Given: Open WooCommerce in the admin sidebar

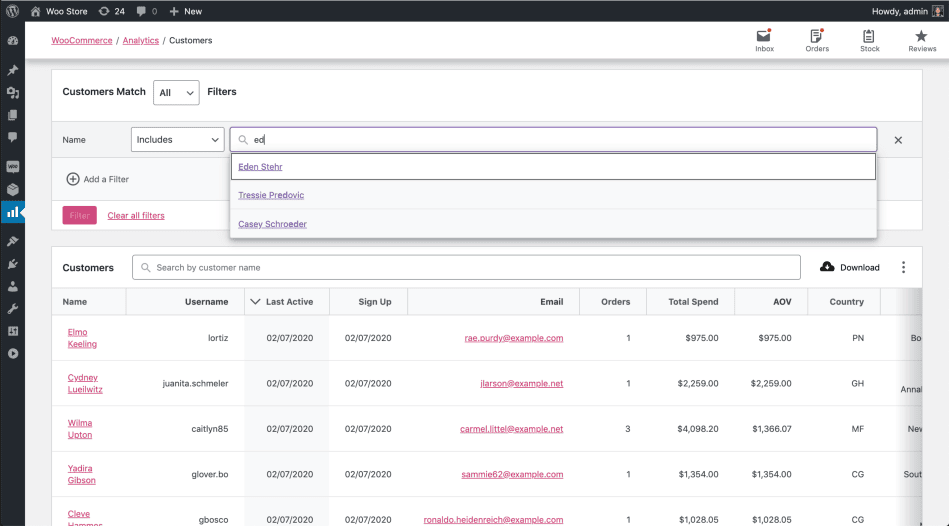Looking at the screenshot, I should 13,166.
